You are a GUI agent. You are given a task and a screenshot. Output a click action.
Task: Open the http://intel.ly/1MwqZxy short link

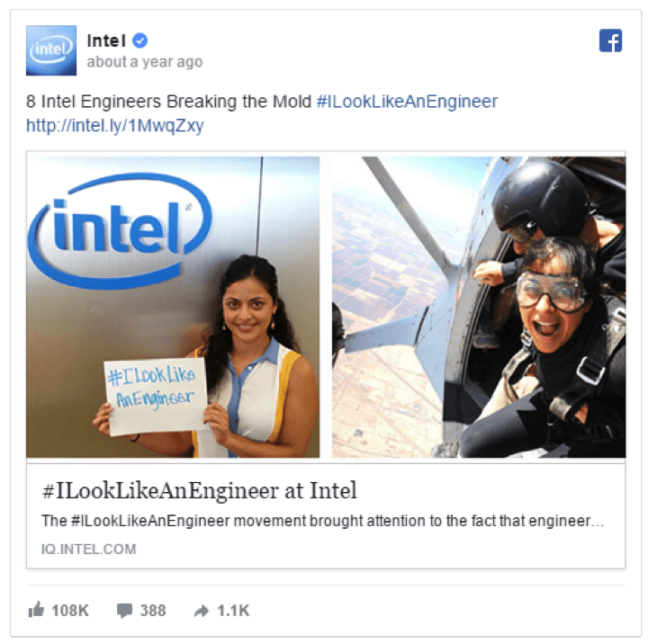[115, 126]
